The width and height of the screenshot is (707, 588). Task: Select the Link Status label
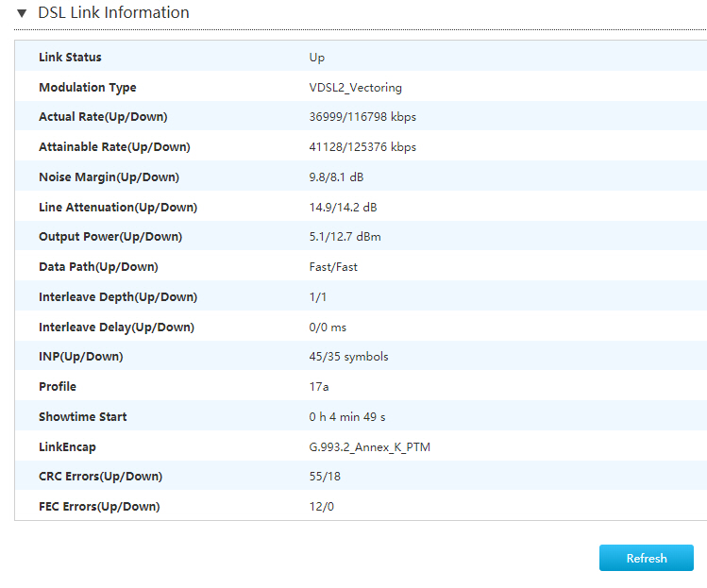point(70,58)
